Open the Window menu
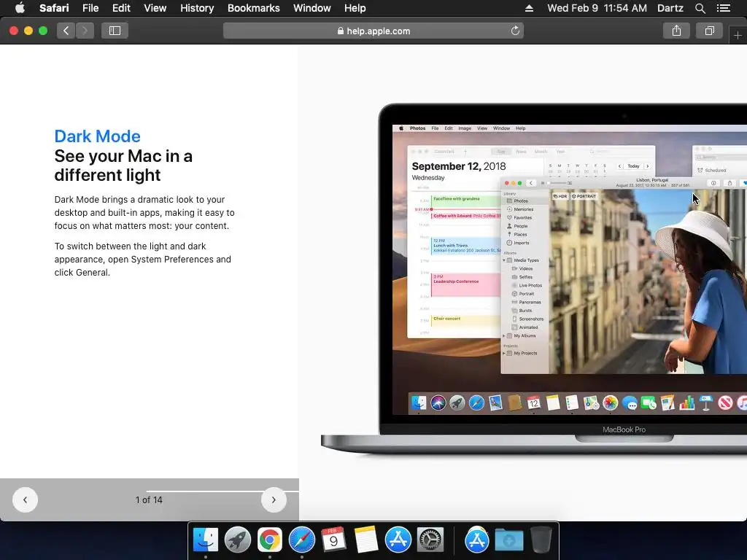 pyautogui.click(x=312, y=8)
